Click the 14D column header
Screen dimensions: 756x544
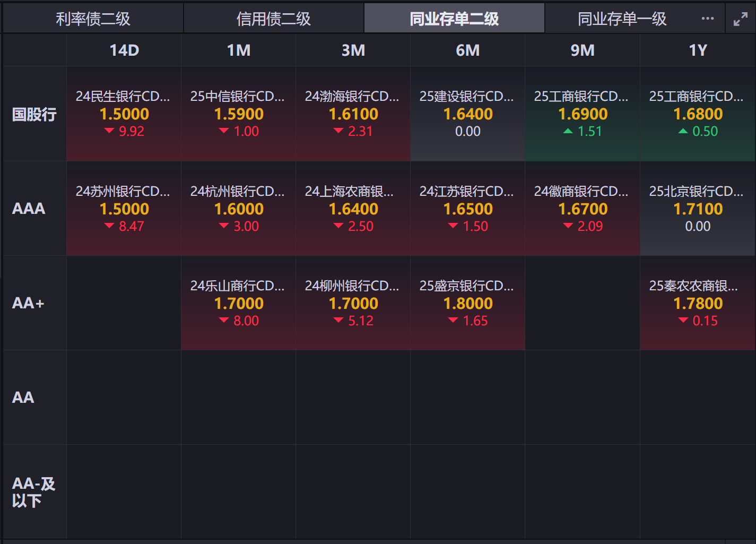pos(124,50)
